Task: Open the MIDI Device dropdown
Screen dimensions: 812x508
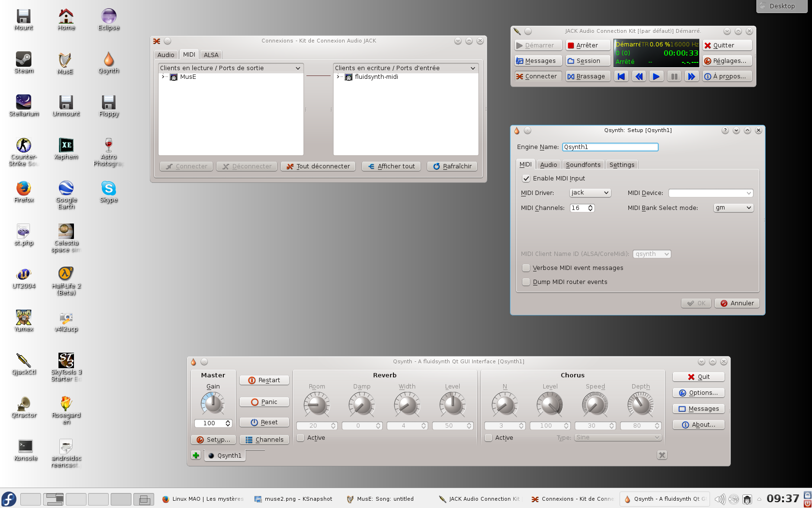Action: coord(710,193)
